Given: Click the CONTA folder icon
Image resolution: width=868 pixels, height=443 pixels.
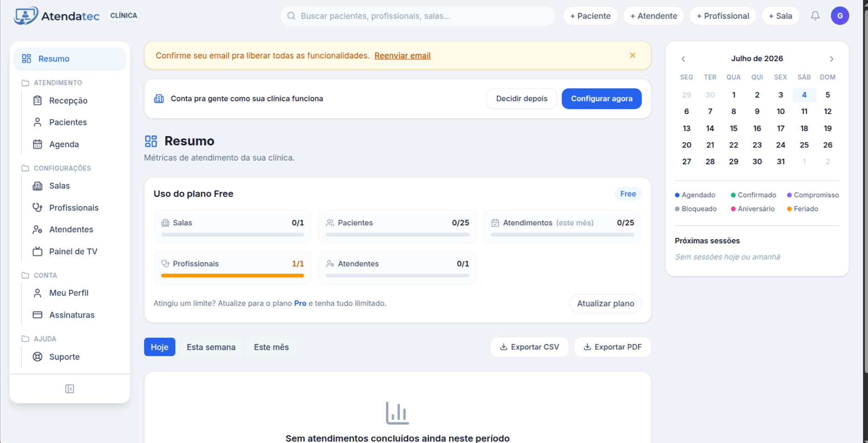Looking at the screenshot, I should [x=25, y=275].
